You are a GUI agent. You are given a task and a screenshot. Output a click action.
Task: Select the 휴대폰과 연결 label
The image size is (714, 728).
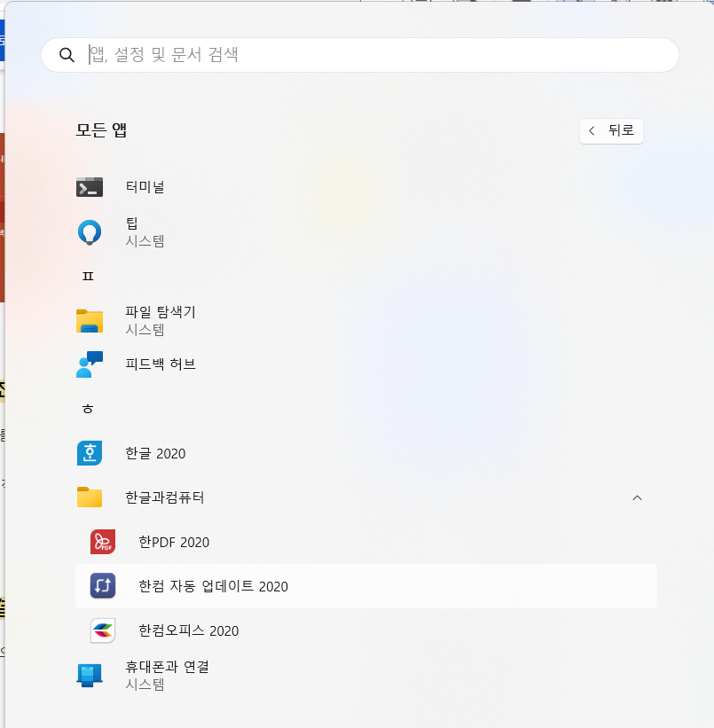click(x=167, y=667)
